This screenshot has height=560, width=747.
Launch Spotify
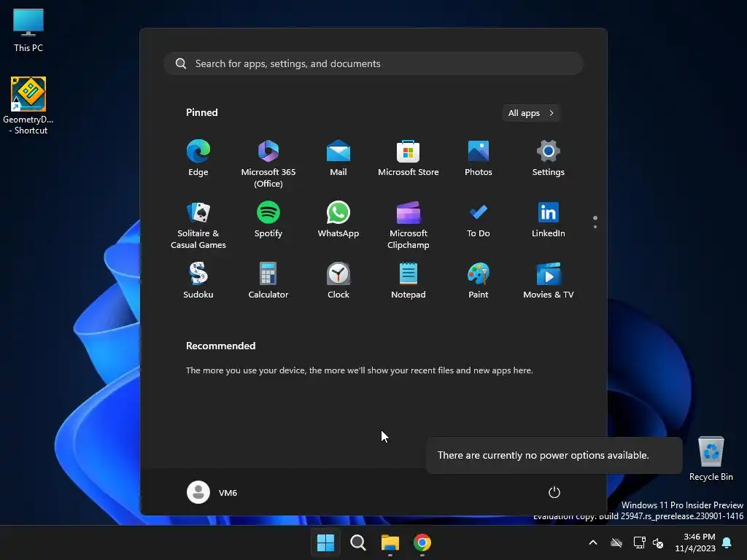click(268, 219)
